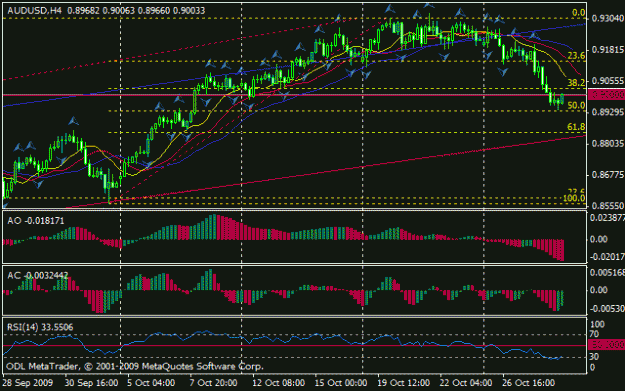Screen dimensions: 625x391
Task: Click the 0.93040 price axis value
Action: [608, 18]
